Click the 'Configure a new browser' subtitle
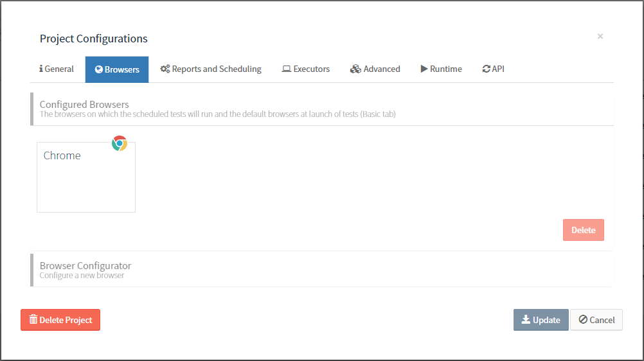 [x=82, y=276]
